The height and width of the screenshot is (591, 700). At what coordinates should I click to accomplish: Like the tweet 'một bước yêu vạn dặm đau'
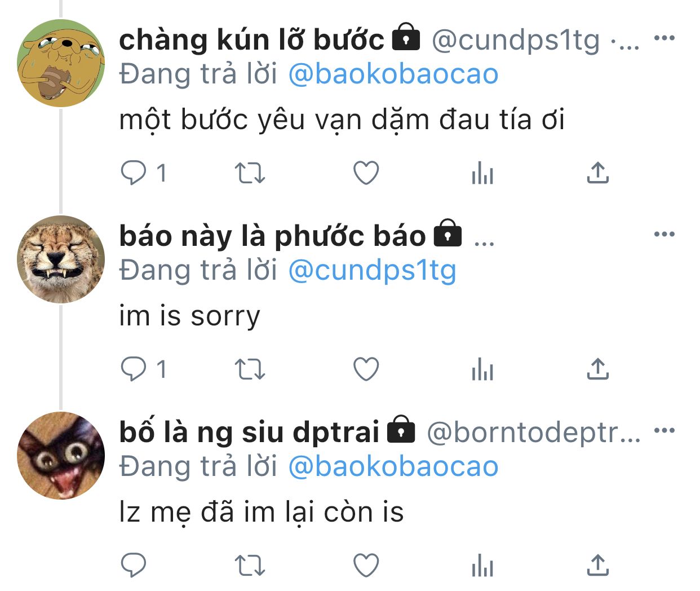point(366,173)
